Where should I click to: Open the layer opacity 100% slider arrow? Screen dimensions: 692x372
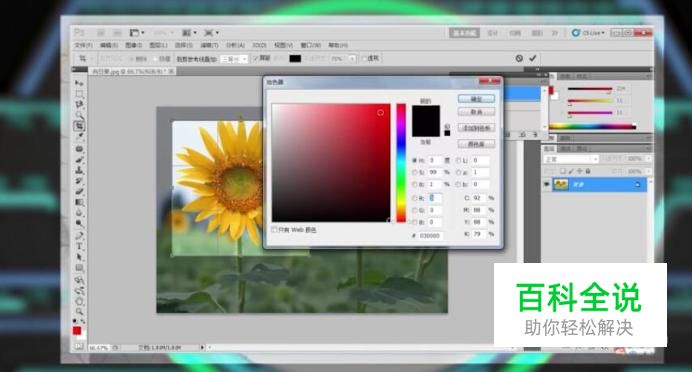[648, 158]
